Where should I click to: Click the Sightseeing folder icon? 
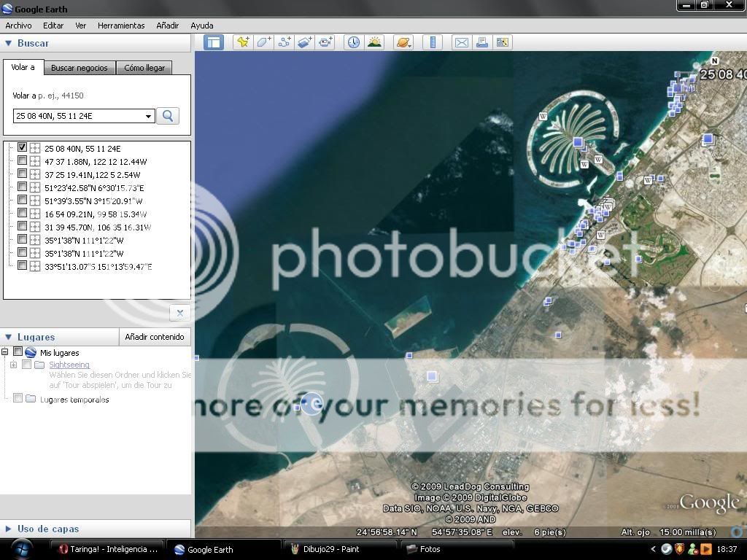(x=39, y=365)
